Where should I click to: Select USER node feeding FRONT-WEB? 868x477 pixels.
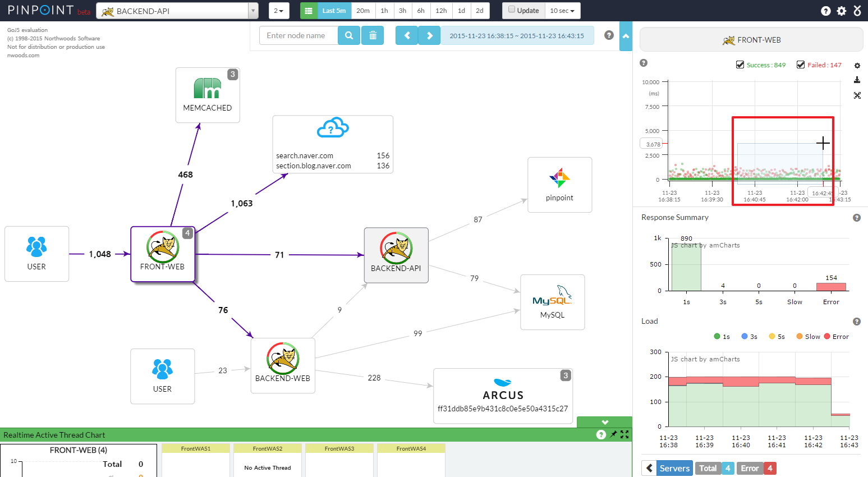tap(36, 254)
